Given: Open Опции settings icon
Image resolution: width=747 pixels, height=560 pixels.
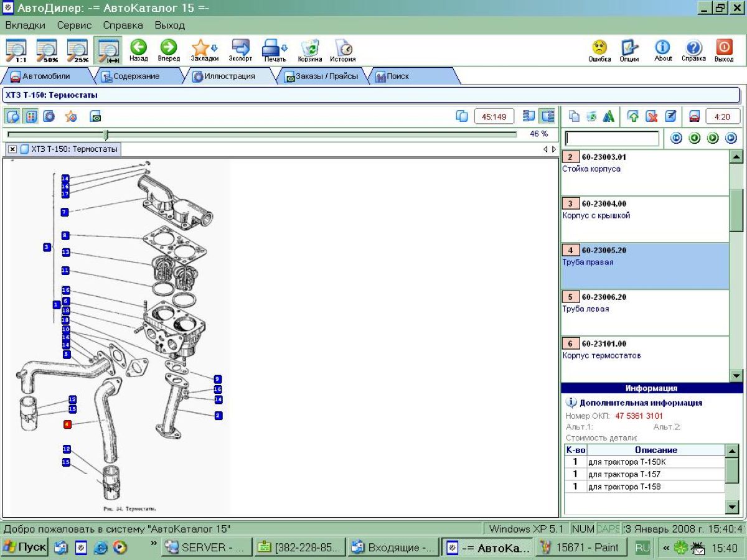Looking at the screenshot, I should [629, 49].
